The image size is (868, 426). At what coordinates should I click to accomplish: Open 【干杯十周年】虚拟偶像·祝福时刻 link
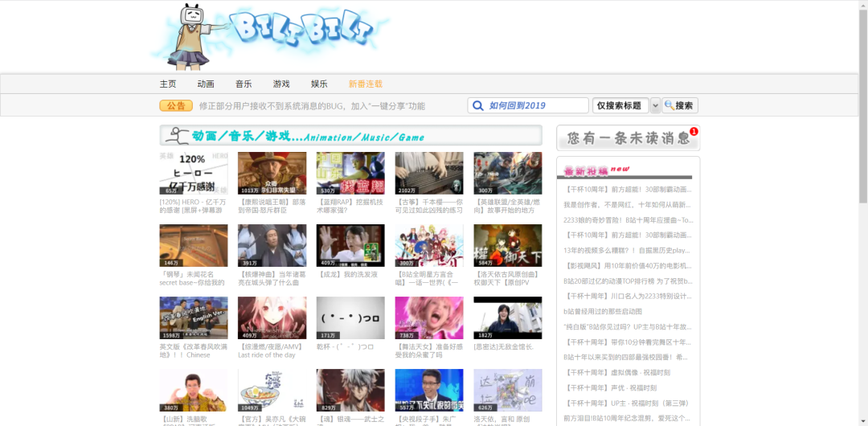tap(616, 372)
